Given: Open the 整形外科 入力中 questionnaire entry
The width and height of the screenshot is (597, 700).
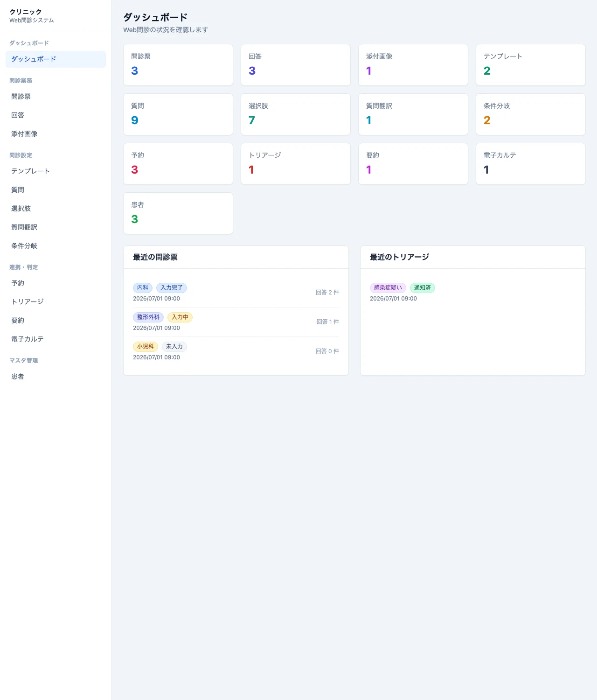Looking at the screenshot, I should click(x=236, y=322).
